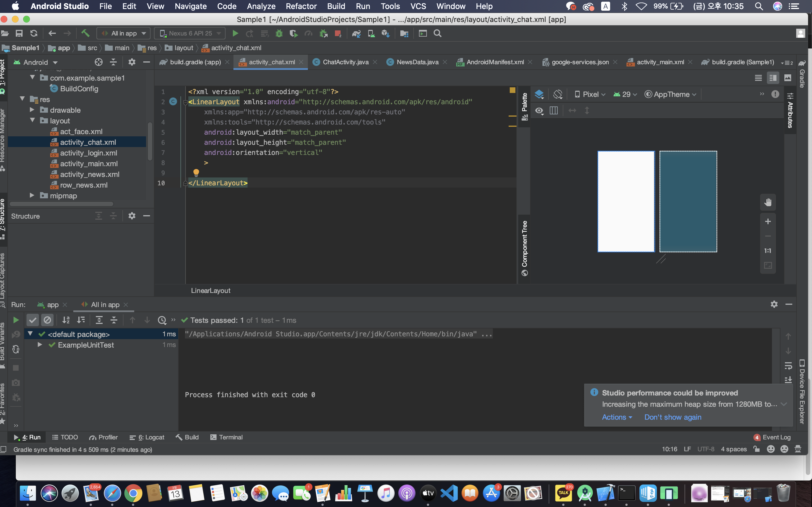Image resolution: width=812 pixels, height=507 pixels.
Task: Open the Logcat tool window button
Action: [147, 437]
